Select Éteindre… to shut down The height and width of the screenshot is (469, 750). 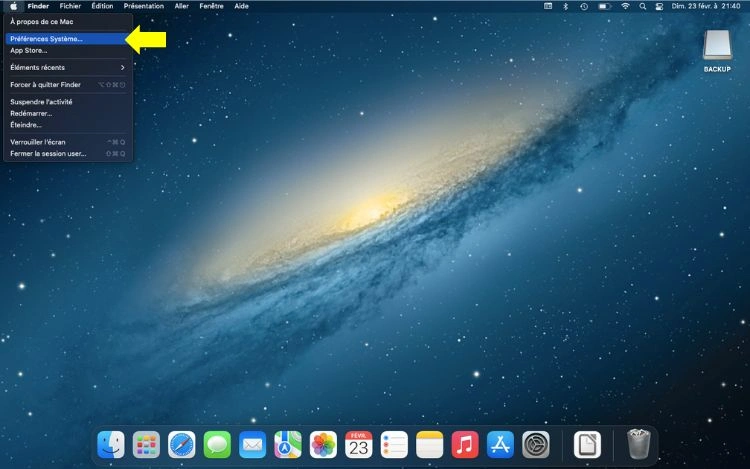[26, 125]
